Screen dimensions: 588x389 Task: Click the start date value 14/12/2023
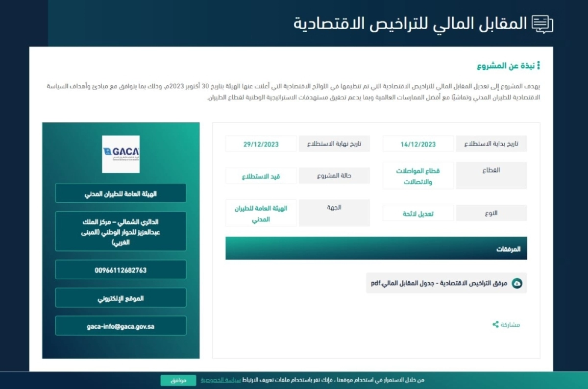tap(417, 144)
